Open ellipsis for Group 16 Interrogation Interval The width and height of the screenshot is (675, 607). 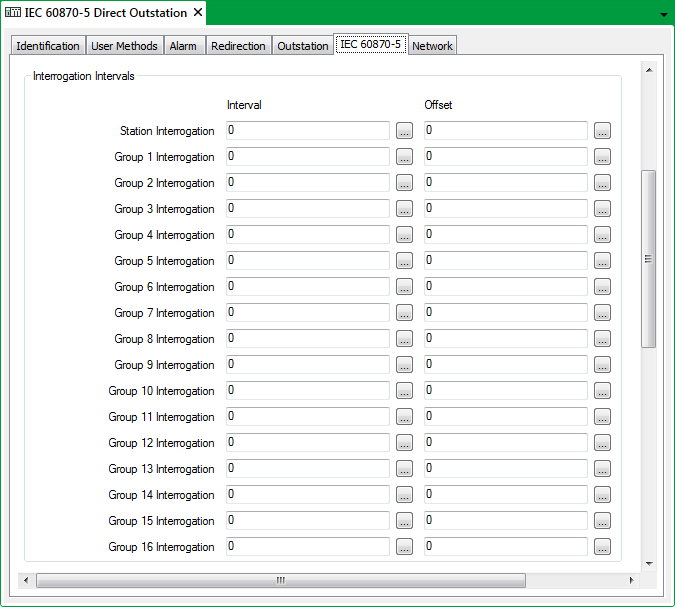[x=404, y=547]
